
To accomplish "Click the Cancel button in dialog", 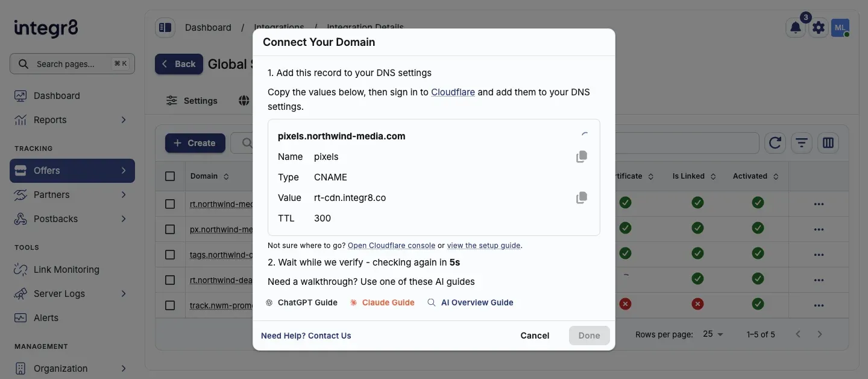I will 535,336.
